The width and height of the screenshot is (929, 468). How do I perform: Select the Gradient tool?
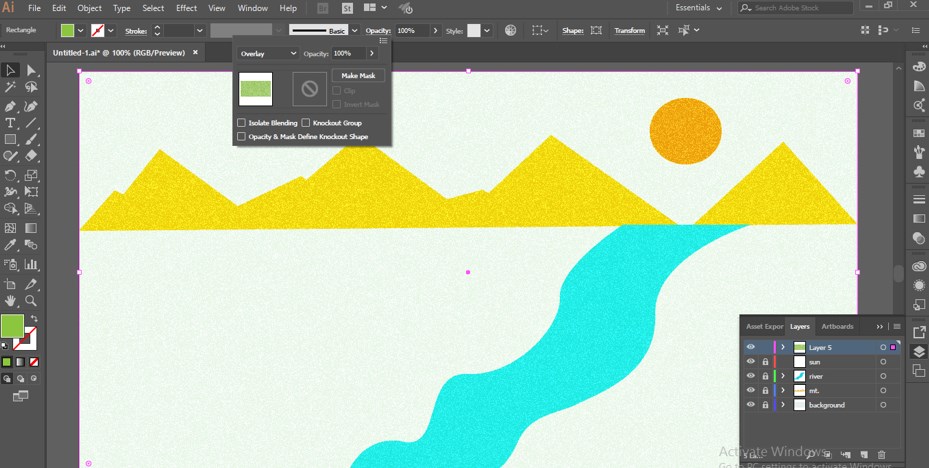(x=31, y=228)
